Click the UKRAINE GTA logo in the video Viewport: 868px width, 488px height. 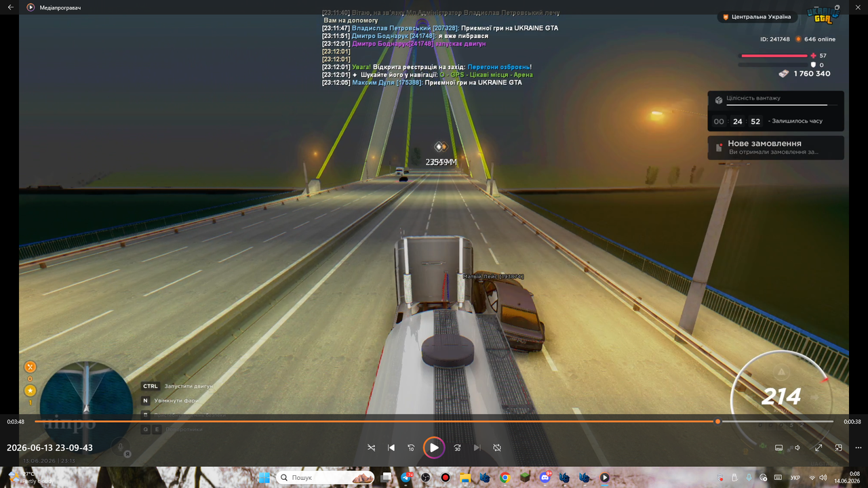click(823, 15)
